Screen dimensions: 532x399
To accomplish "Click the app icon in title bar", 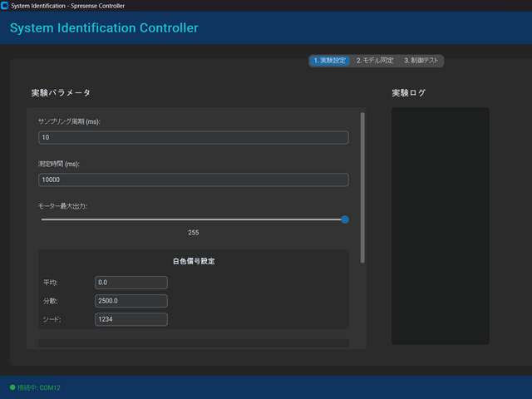I will pyautogui.click(x=5, y=6).
